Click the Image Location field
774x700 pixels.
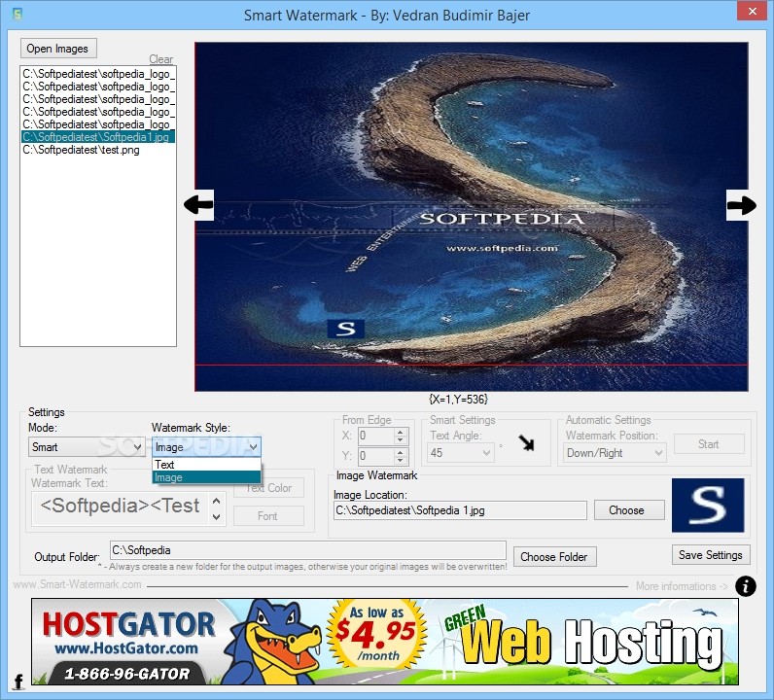460,510
